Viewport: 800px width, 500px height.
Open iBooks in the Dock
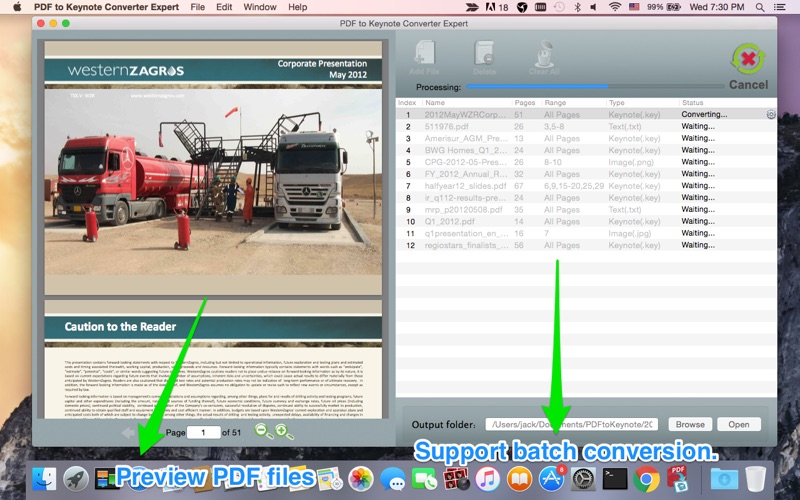pyautogui.click(x=519, y=479)
